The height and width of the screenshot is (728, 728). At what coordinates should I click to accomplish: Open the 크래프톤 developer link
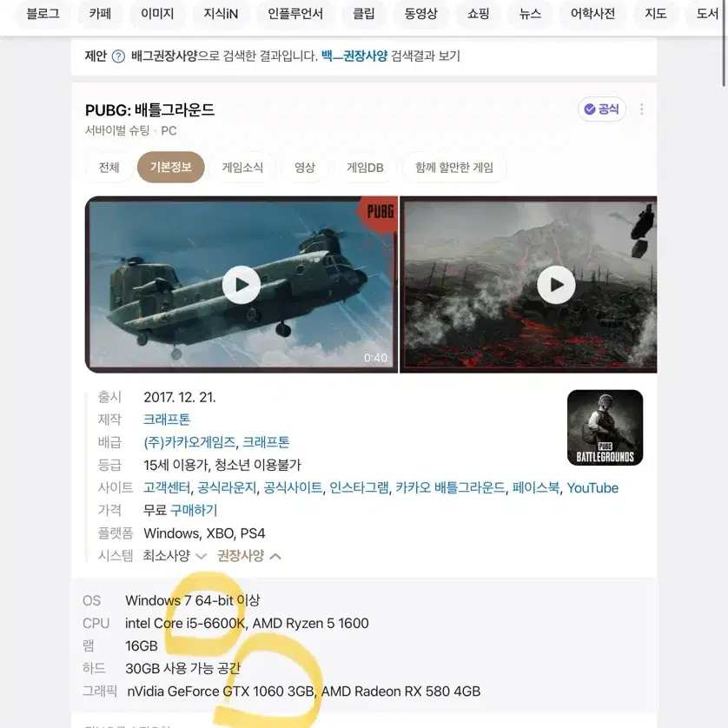[167, 420]
